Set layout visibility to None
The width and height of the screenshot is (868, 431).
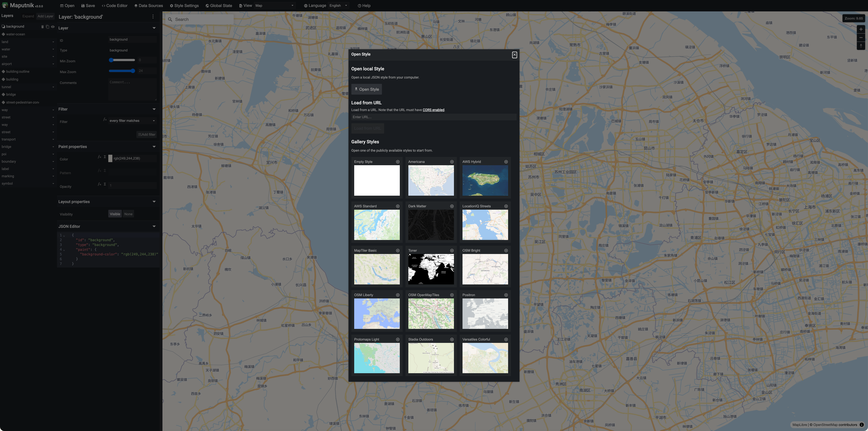(x=128, y=214)
